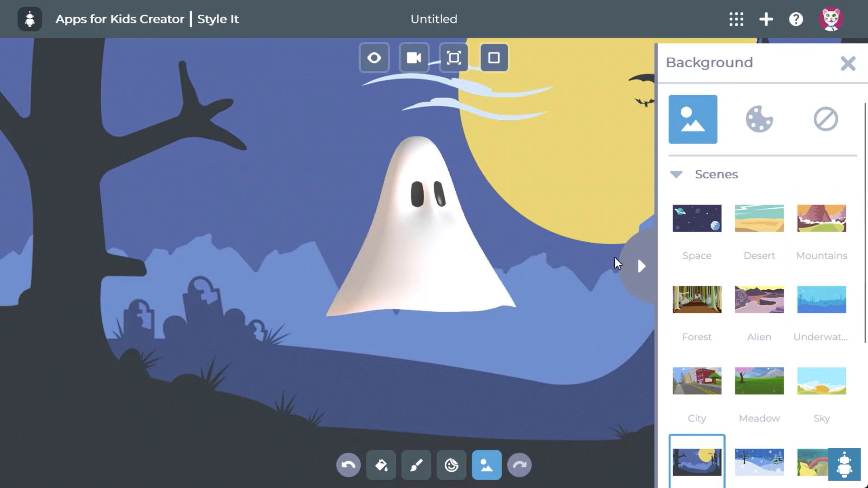Screen dimensions: 868x488
Task: Click the camera view icon
Action: pos(414,58)
